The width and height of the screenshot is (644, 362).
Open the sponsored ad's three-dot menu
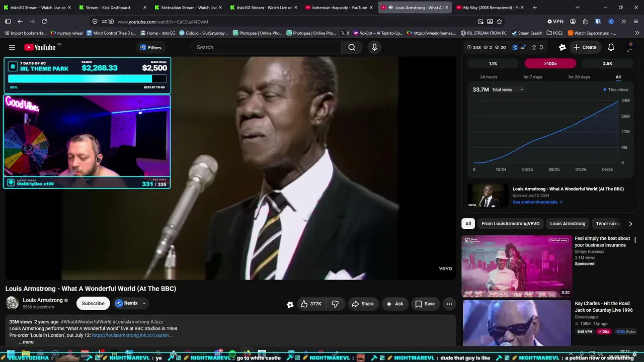point(635,240)
